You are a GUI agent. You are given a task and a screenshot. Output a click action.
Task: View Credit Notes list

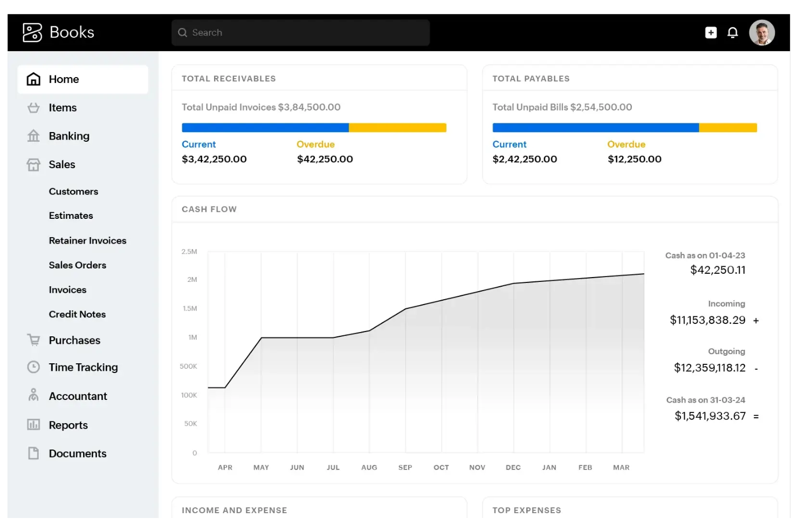click(77, 314)
